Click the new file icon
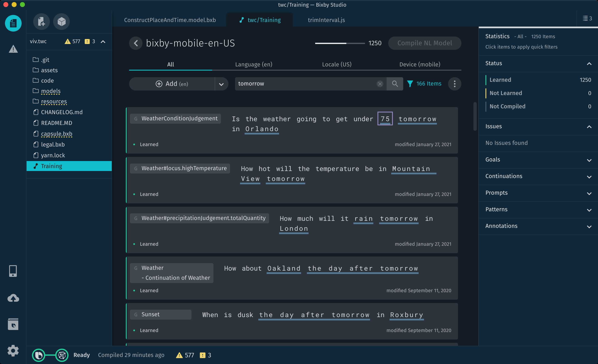This screenshot has height=364, width=598. 42,22
